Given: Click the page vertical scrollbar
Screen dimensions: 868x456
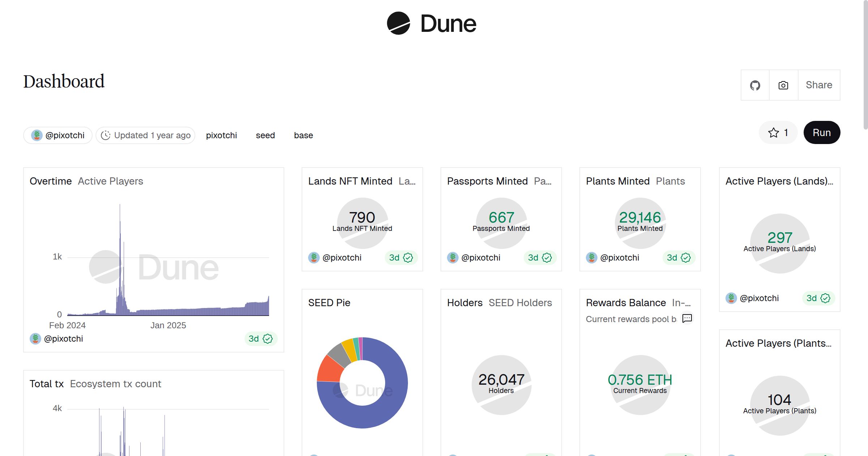Looking at the screenshot, I should click(x=865, y=65).
